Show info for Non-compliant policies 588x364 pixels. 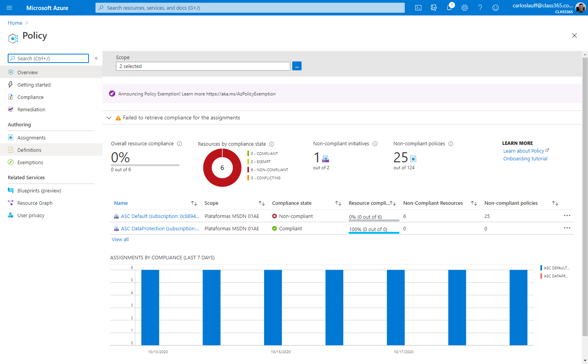tap(451, 144)
